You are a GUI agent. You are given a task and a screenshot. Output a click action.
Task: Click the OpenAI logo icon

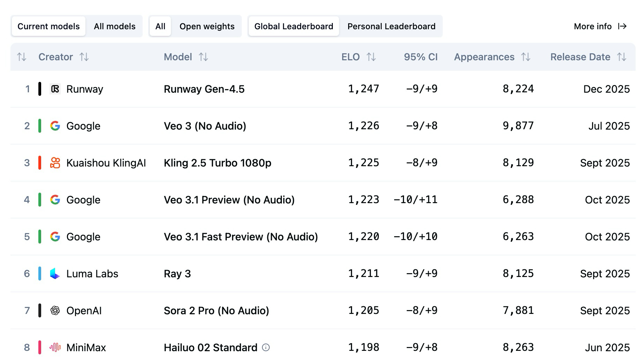coord(55,310)
